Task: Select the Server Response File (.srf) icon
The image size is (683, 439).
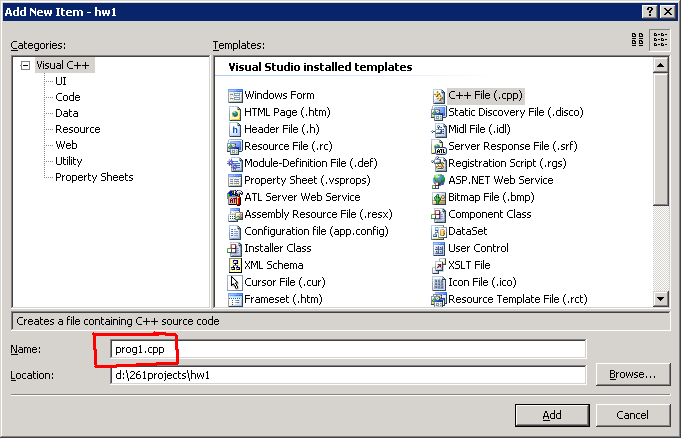Action: [439, 146]
